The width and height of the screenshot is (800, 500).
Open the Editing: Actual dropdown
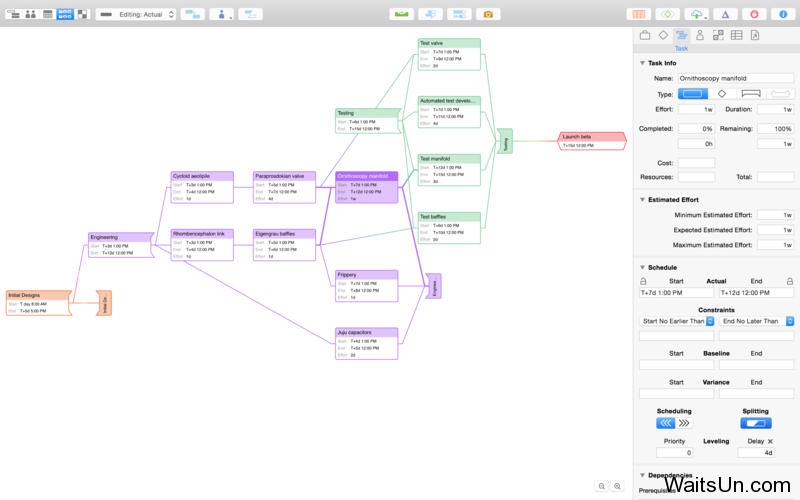pyautogui.click(x=136, y=14)
